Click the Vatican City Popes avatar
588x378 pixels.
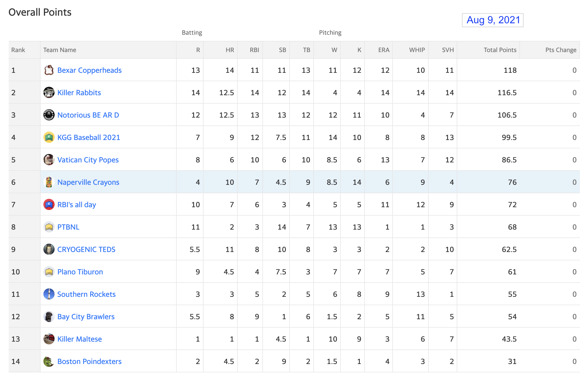click(49, 160)
